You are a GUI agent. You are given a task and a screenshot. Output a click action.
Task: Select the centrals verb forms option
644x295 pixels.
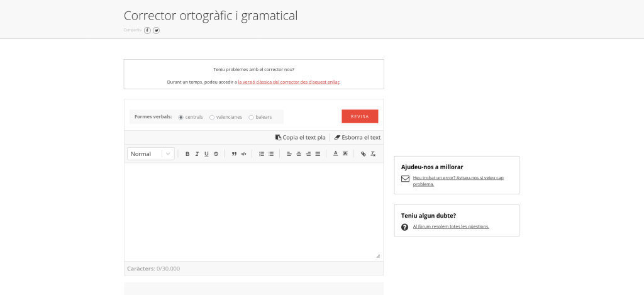pos(181,117)
